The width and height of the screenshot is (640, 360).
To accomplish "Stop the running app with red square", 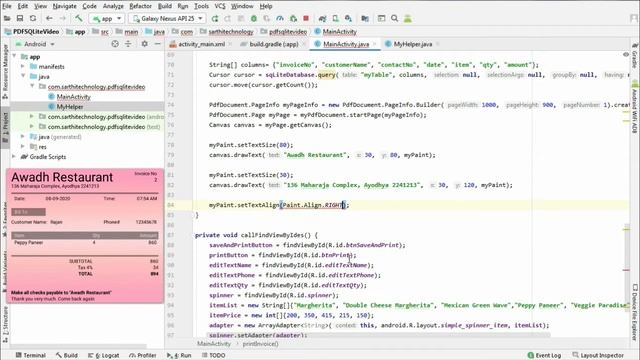I will click(x=306, y=18).
